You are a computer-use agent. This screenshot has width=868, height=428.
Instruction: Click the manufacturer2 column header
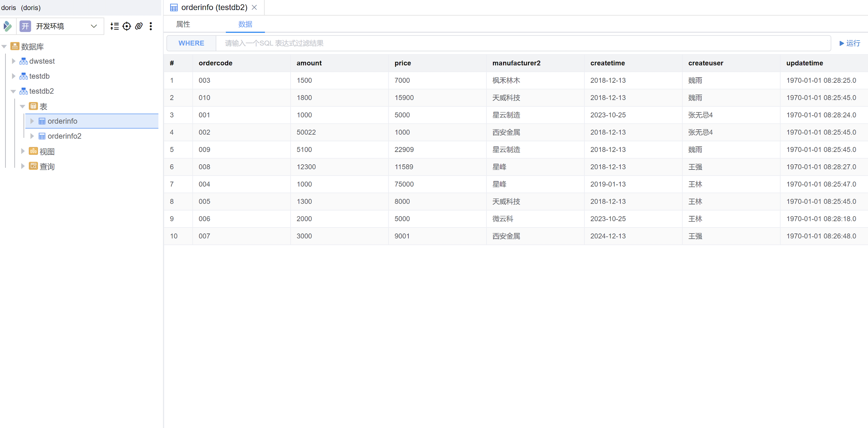(x=516, y=63)
